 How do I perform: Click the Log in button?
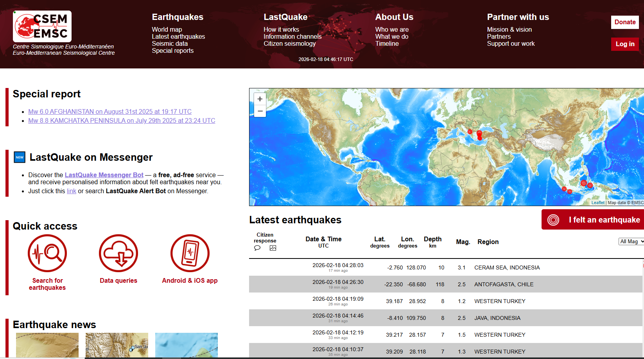(624, 44)
